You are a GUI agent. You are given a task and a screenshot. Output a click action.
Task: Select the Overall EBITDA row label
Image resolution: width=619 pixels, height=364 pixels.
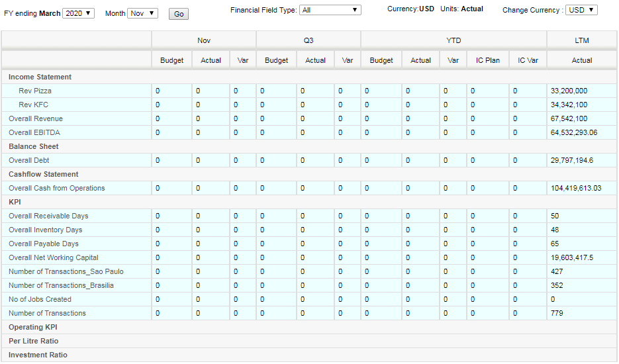point(34,132)
